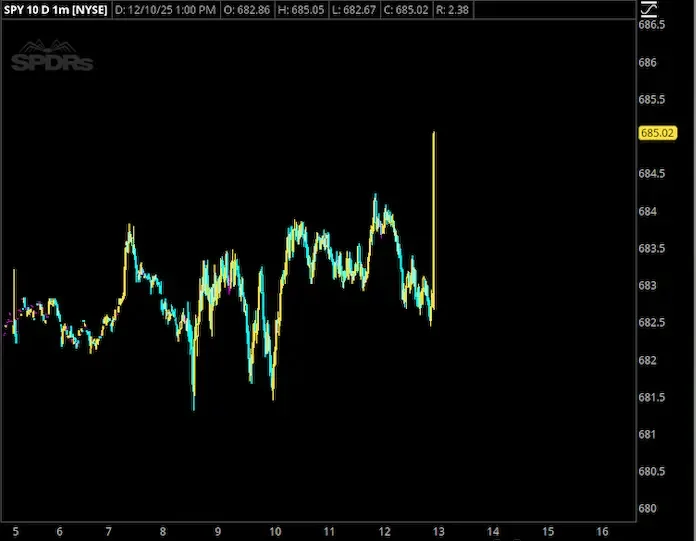
Task: Click the yellow 685.02 last price bubble
Action: pos(658,133)
